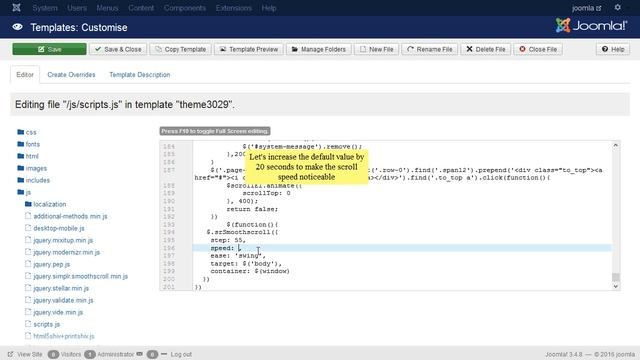Open the Extensions menu
The width and height of the screenshot is (640, 360).
point(234,8)
